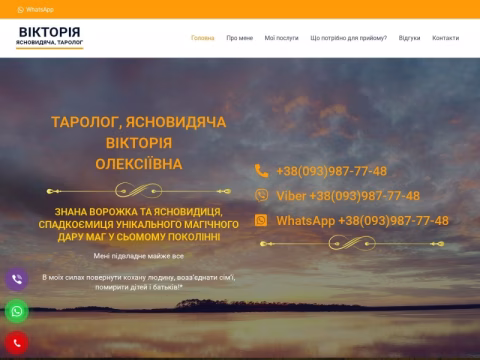Open the WhatsApp +38(093)987-77-48 link
The image size is (480, 360).
point(362,221)
